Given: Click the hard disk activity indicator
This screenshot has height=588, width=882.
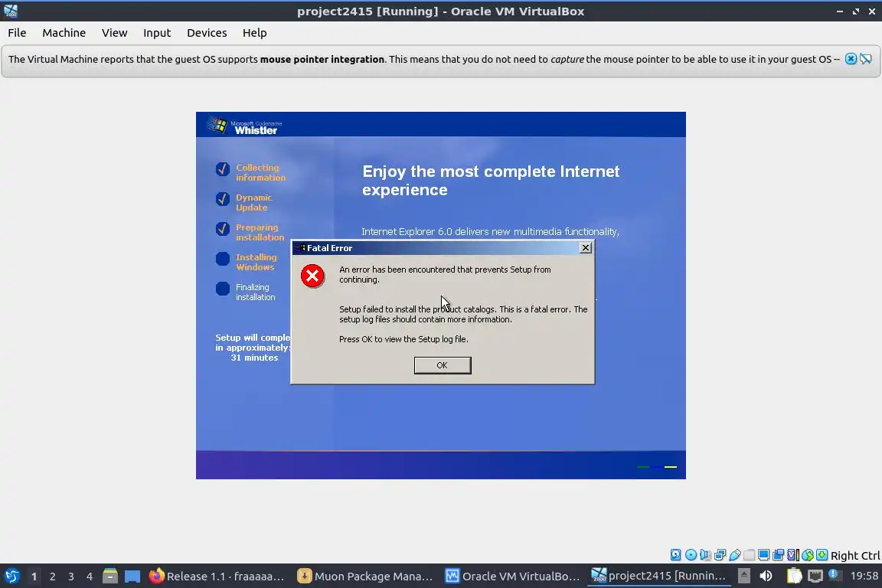Looking at the screenshot, I should click(x=675, y=555).
